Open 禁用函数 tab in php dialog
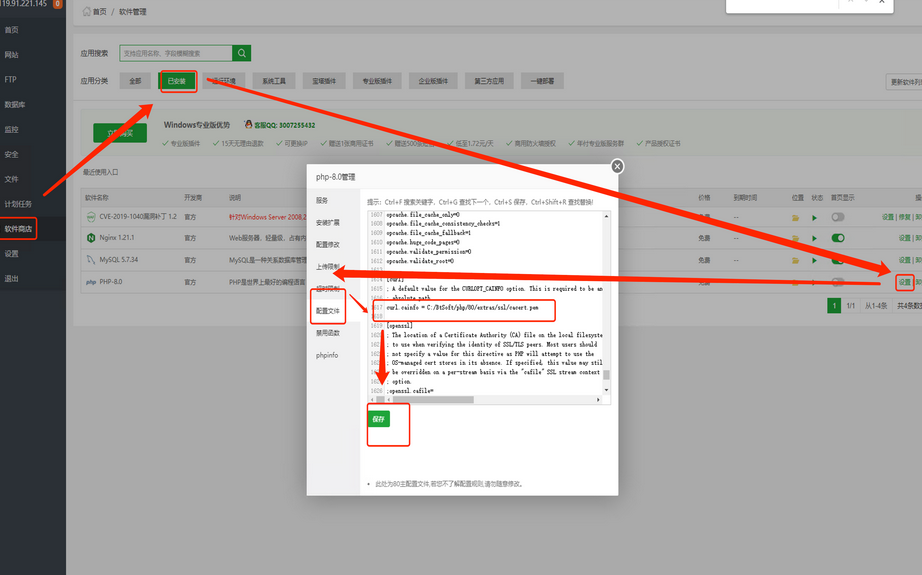The image size is (922, 575). 328,333
